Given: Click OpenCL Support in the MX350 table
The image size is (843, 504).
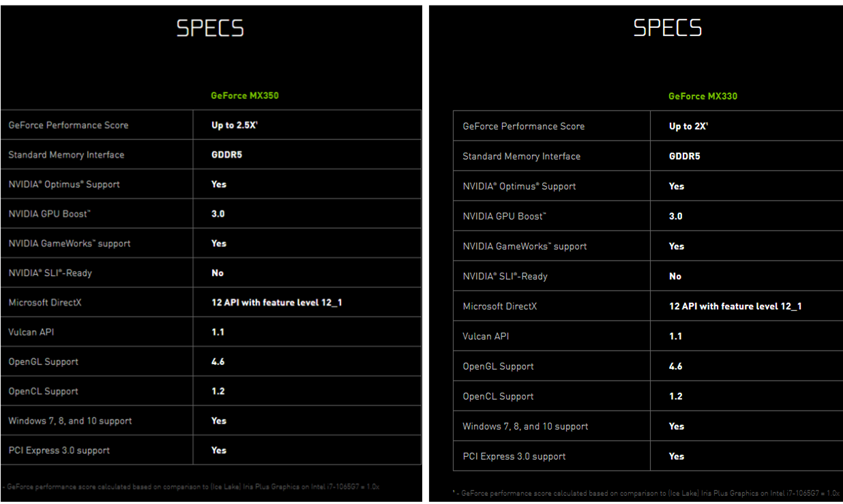Looking at the screenshot, I should coord(43,391).
